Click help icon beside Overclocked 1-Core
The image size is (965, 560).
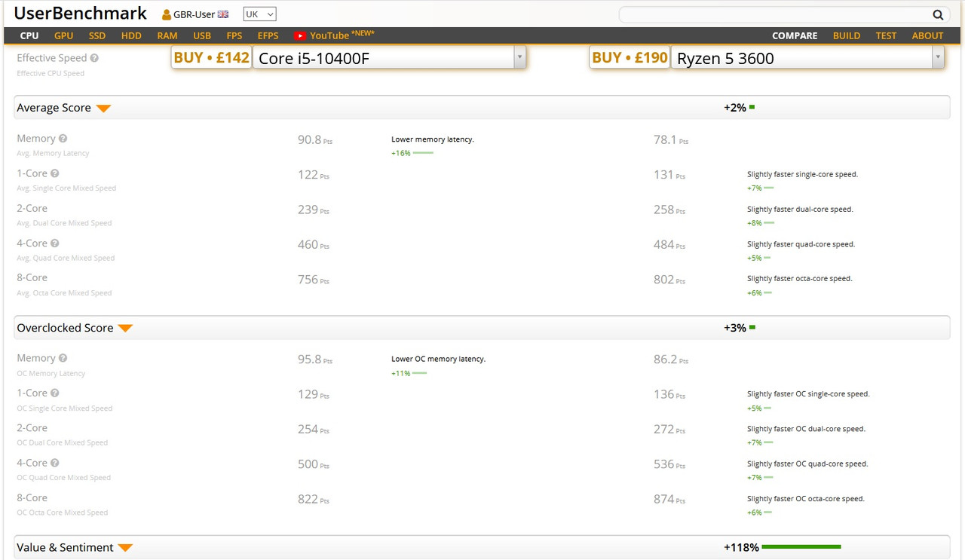(x=54, y=393)
